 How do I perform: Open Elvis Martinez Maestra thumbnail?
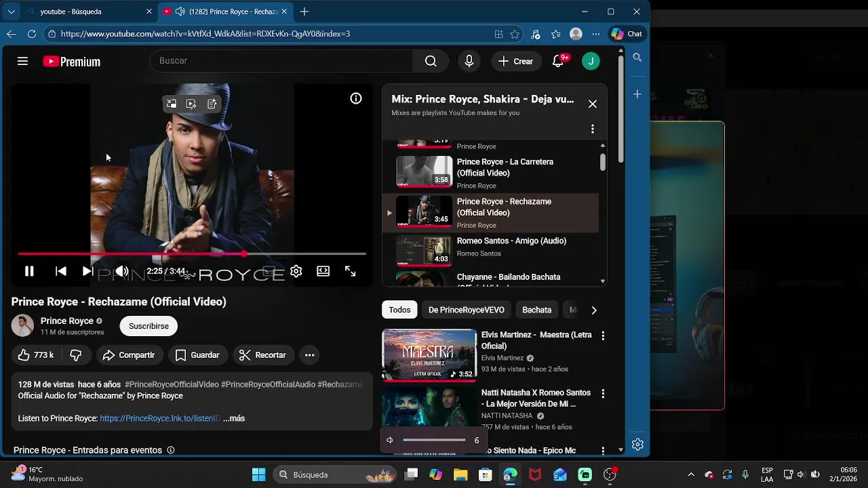(430, 355)
